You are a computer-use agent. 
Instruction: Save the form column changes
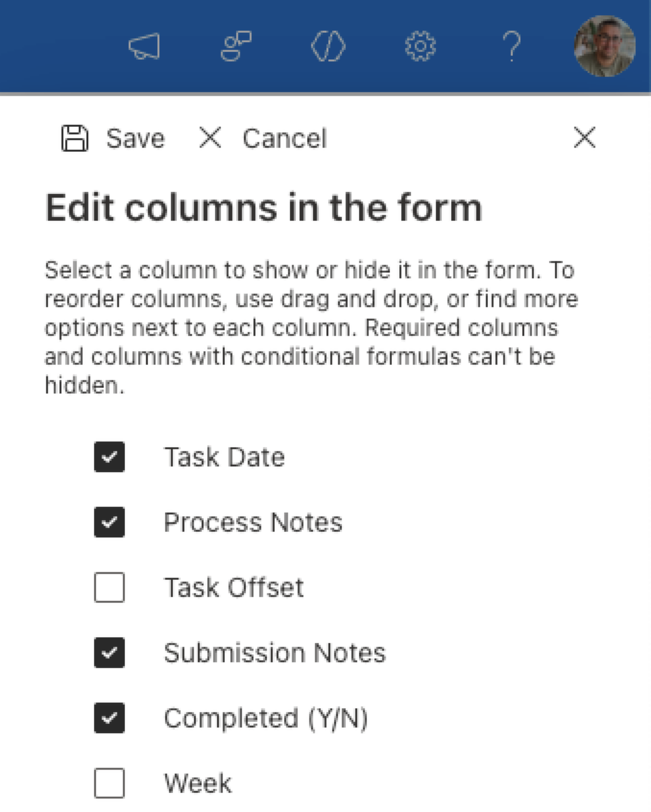[x=113, y=138]
